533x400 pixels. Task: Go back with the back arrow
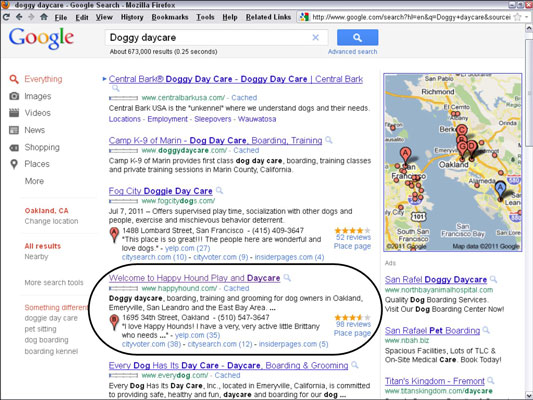pos(19,17)
